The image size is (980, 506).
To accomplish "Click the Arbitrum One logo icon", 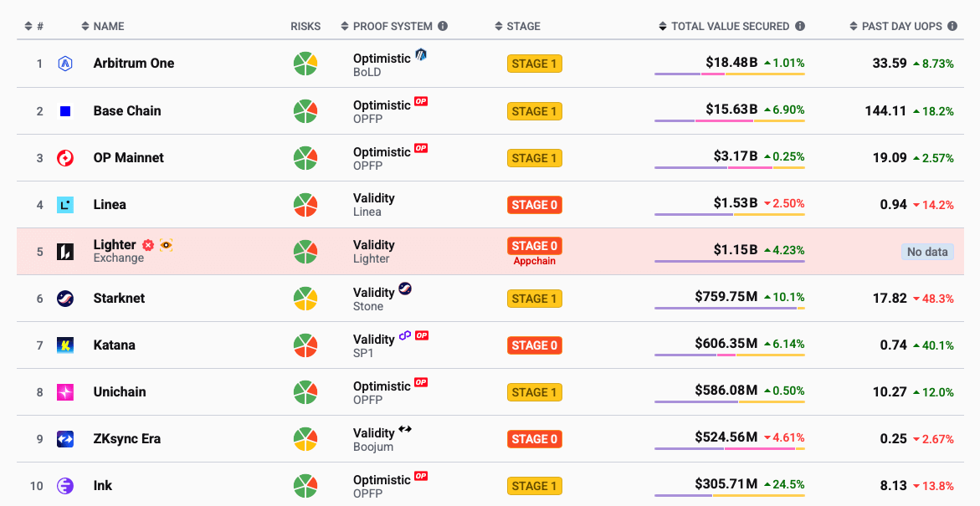I will point(65,64).
